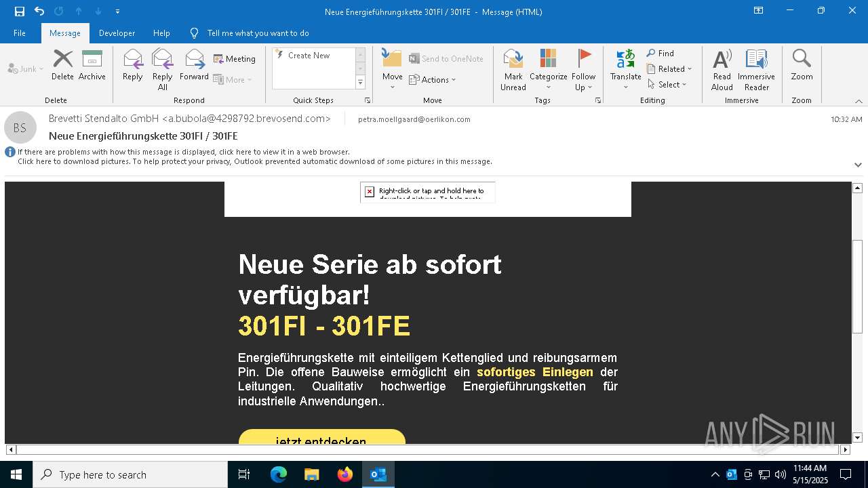Collapse the ribbon with the chevron
Screen dimensions: 868x488
[x=858, y=101]
